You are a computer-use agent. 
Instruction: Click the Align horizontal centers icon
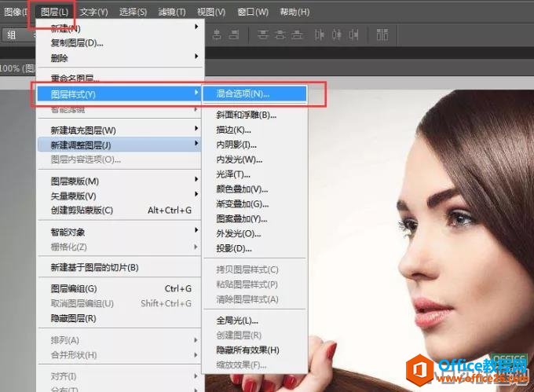215,35
